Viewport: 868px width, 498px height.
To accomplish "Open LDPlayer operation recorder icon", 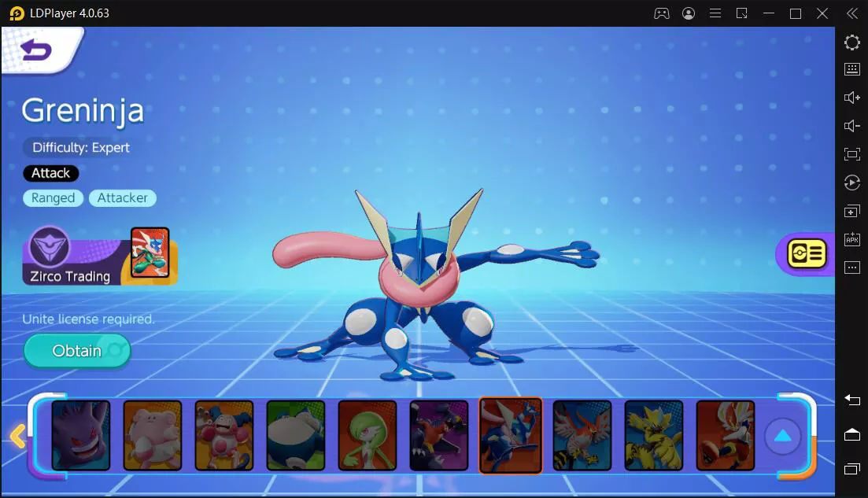I will [852, 183].
